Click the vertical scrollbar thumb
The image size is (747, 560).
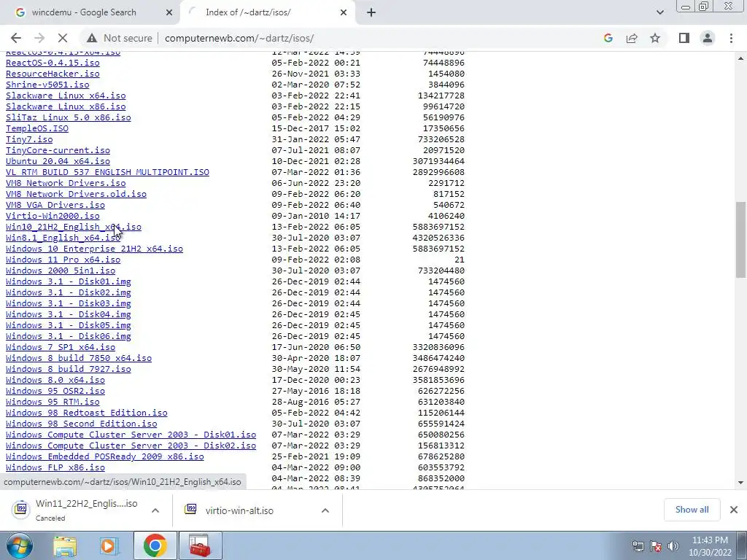(x=740, y=239)
